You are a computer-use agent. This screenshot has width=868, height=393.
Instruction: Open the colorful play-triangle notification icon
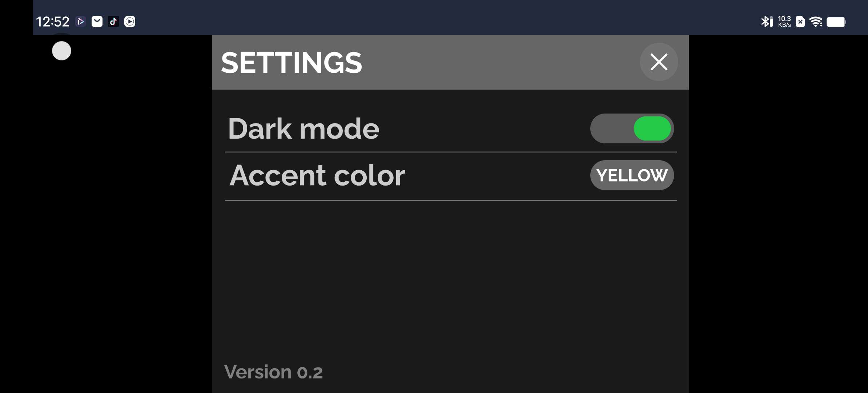pos(81,22)
